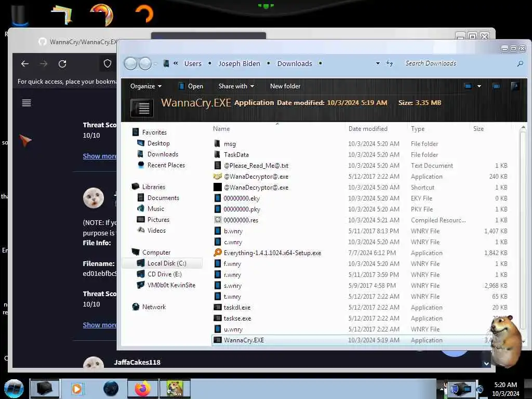Open VM0b0t KevinSite drive
This screenshot has height=399, width=532.
coord(171,285)
